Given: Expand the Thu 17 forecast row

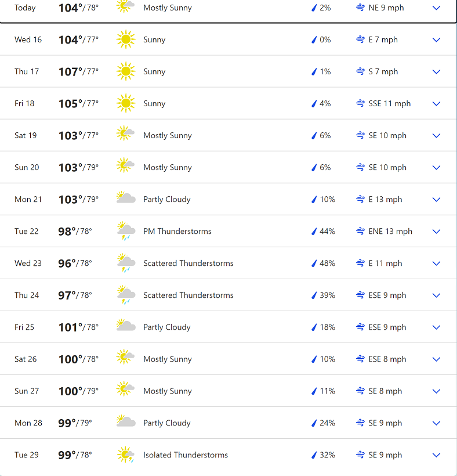Looking at the screenshot, I should 436,71.
